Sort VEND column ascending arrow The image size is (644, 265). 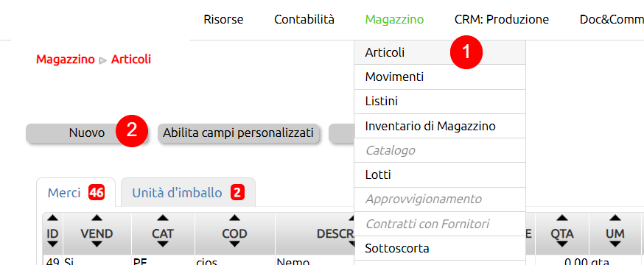coord(97,218)
